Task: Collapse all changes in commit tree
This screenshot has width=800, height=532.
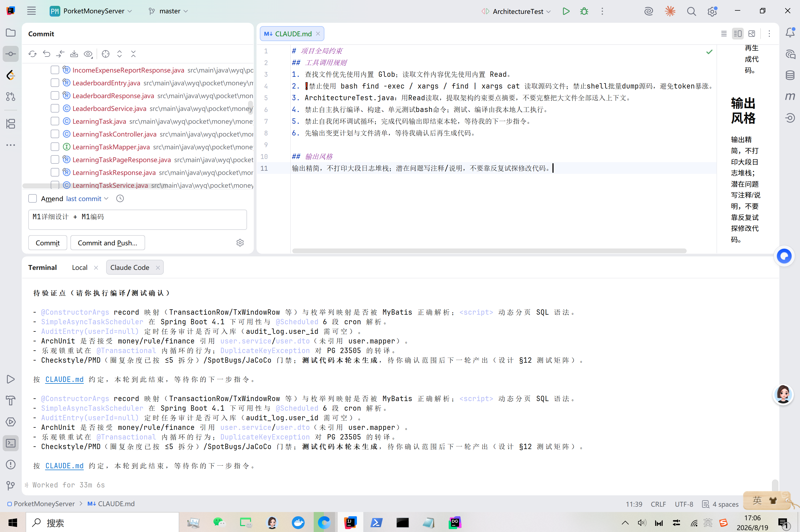Action: [x=133, y=54]
